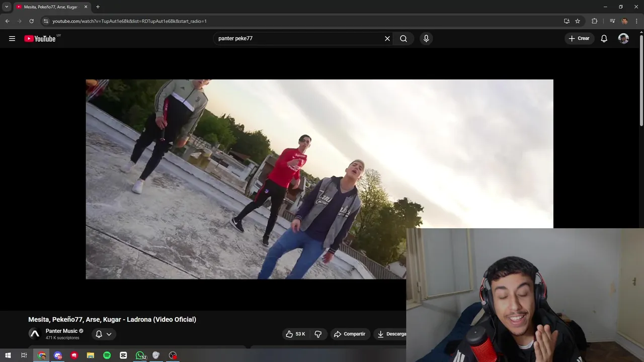Screen dimensions: 644x362
Task: Open Discord from the taskbar
Action: point(58,355)
